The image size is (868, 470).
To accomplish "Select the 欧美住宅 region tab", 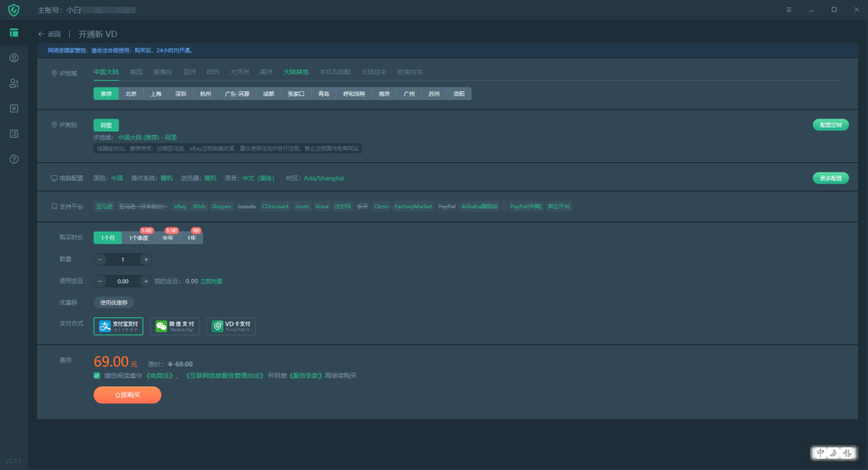I will pyautogui.click(x=410, y=72).
